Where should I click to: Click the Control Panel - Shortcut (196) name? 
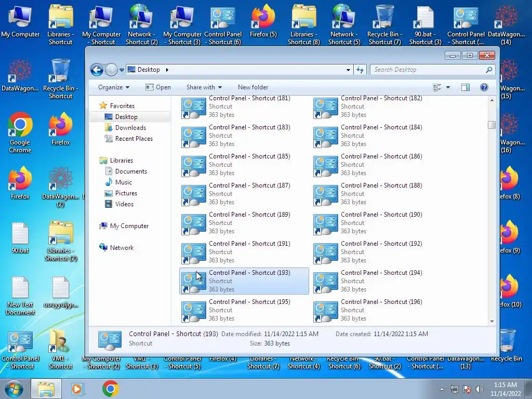pos(381,302)
